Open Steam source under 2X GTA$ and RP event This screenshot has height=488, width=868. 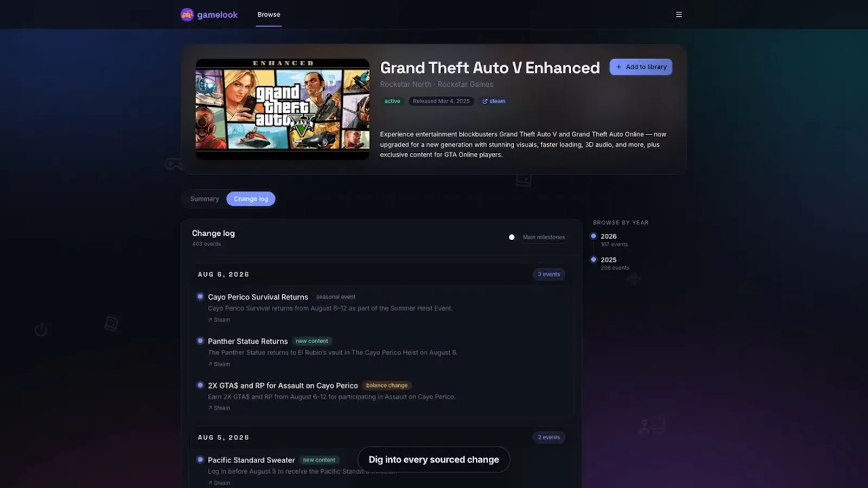pyautogui.click(x=219, y=408)
